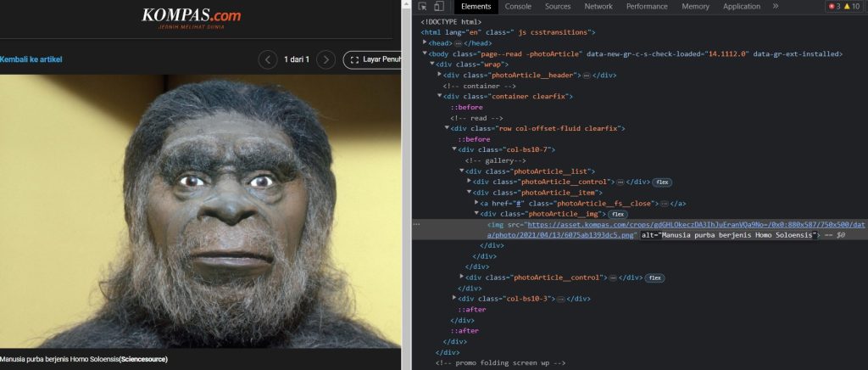This screenshot has height=370, width=868.
Task: Collapse the body element
Action: pyautogui.click(x=425, y=53)
